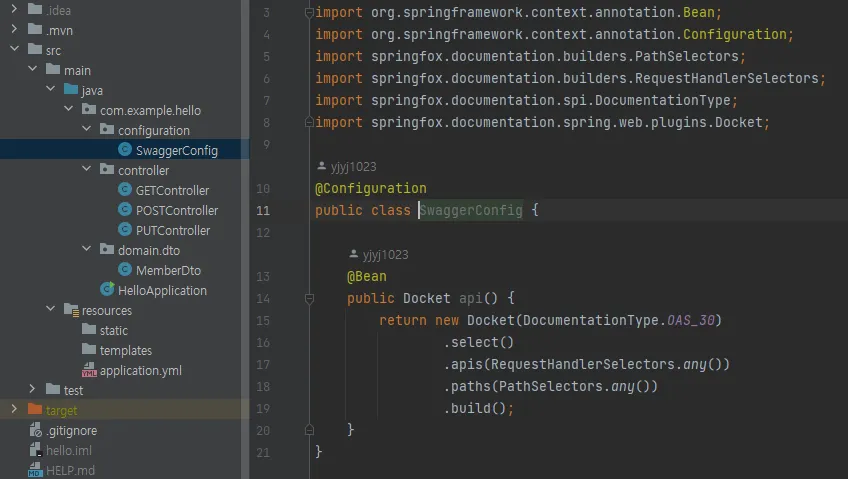Expand the .mvn folder chevron
The width and height of the screenshot is (848, 479).
(14, 29)
